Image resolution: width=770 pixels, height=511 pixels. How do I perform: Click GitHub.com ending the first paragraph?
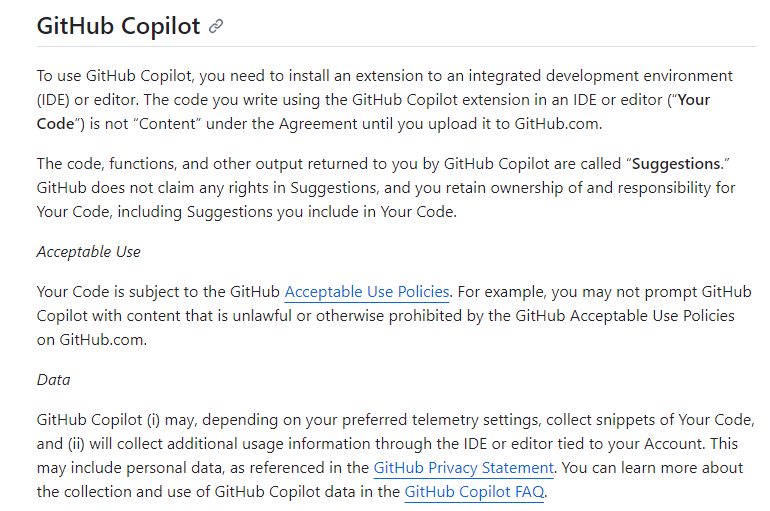(x=558, y=124)
